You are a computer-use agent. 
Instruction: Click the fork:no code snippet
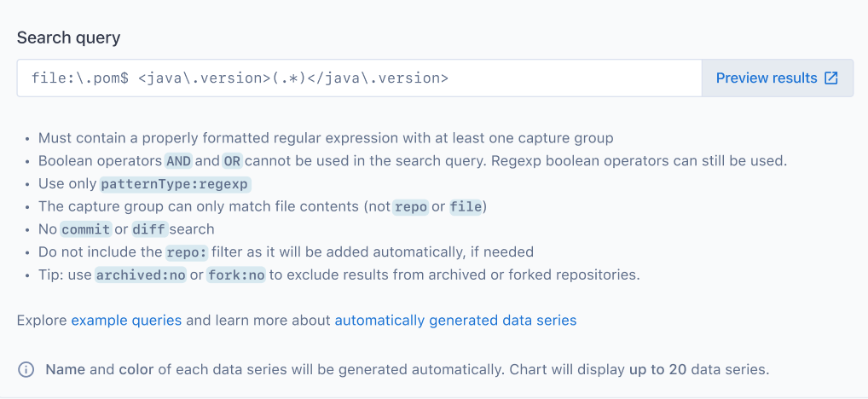point(236,275)
